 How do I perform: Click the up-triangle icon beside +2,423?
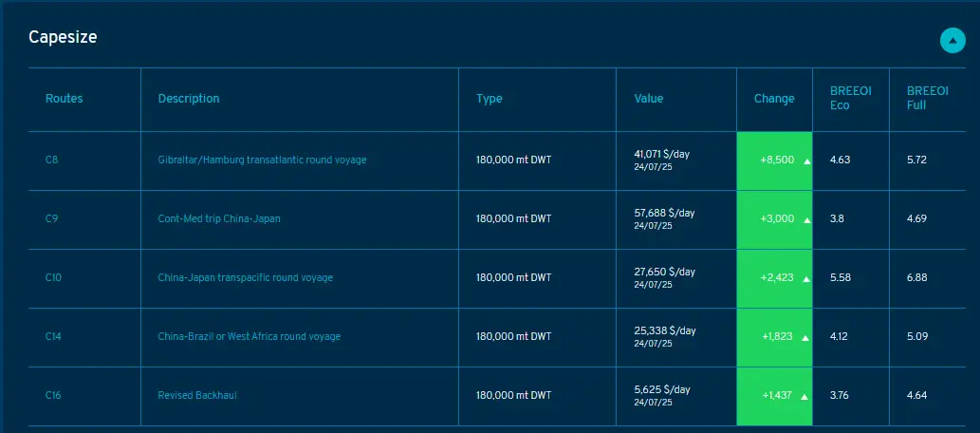coord(806,279)
